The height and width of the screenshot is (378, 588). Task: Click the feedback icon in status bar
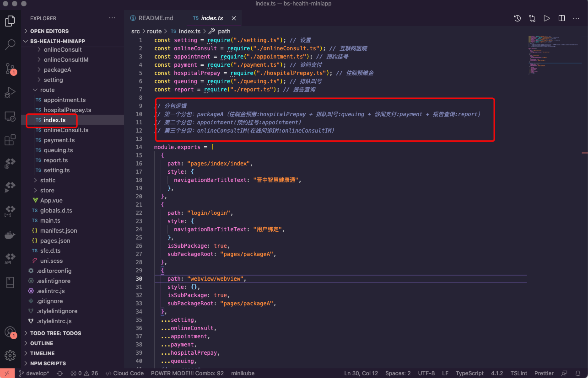564,373
